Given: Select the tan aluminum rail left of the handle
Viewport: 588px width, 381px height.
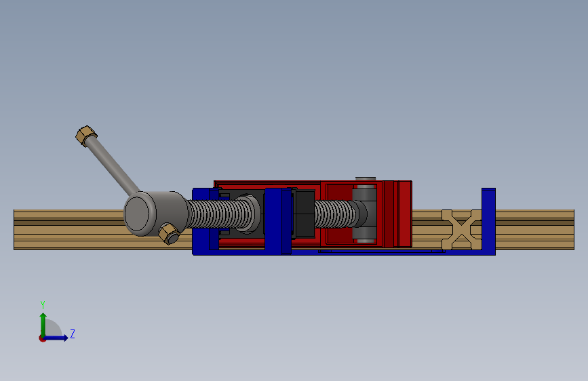Looking at the screenshot, I should [x=68, y=230].
